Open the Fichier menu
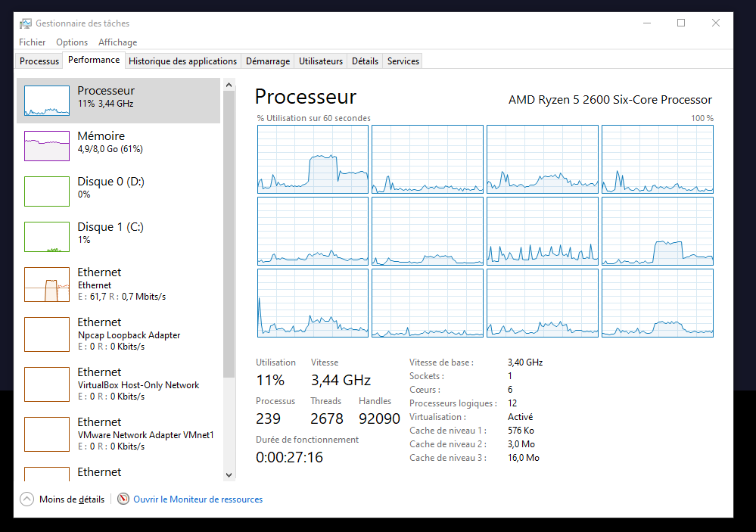756x532 pixels. click(x=33, y=42)
